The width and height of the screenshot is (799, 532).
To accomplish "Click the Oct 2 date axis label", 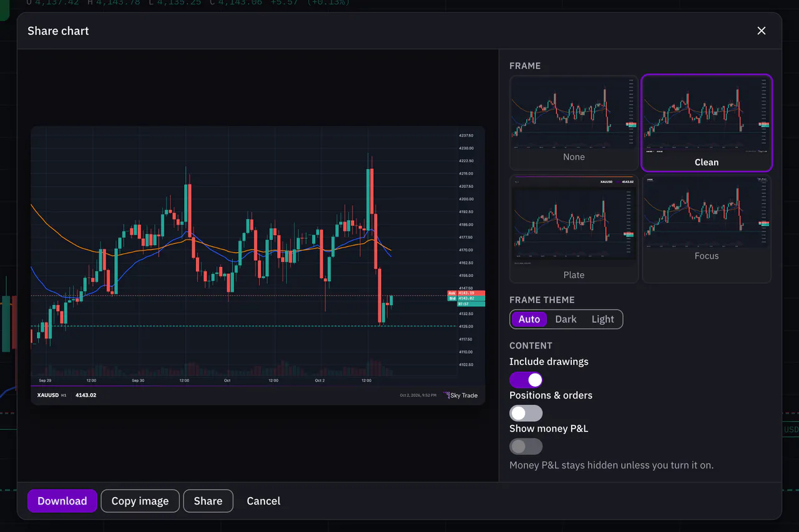I will point(320,380).
